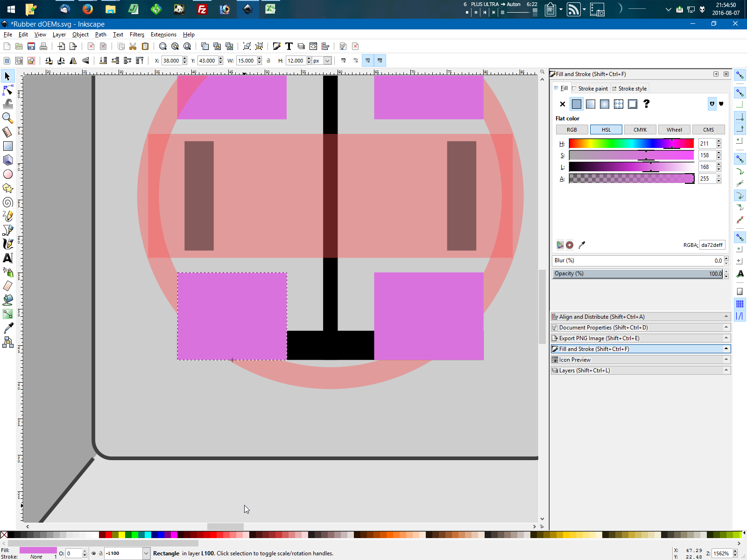The image size is (747, 560).
Task: Edit the RGBA value field showing da72deff
Action: (712, 245)
